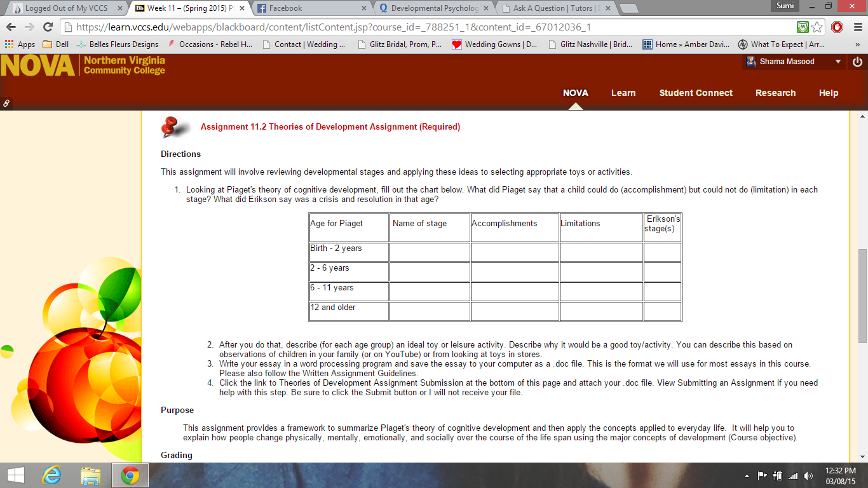Launch Internet Explorer from the taskbar
This screenshot has width=868, height=488.
51,475
